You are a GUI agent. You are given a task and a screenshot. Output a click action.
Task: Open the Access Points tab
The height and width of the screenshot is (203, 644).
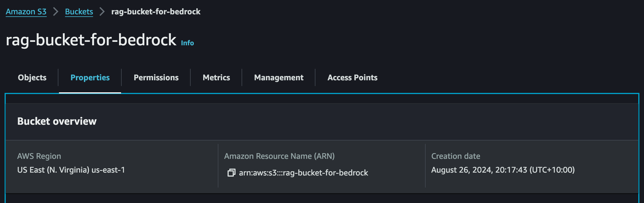352,77
